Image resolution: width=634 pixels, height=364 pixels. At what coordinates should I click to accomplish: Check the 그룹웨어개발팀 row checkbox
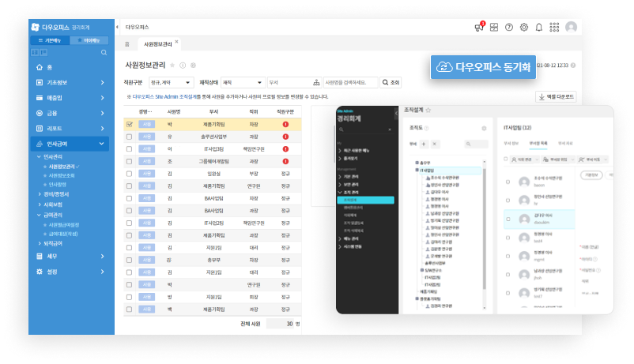coord(130,161)
